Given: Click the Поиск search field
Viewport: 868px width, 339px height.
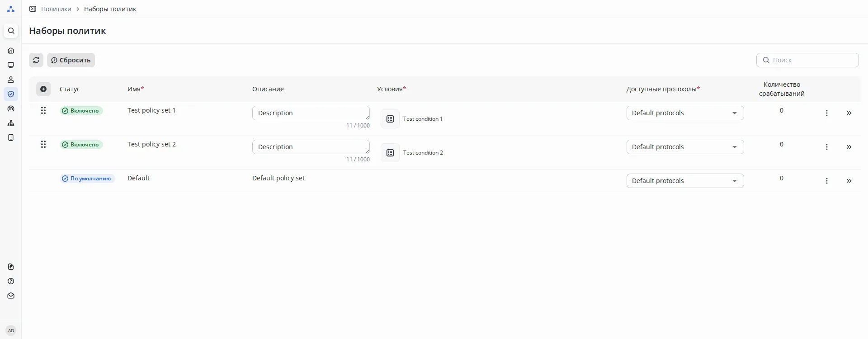Looking at the screenshot, I should tap(811, 60).
